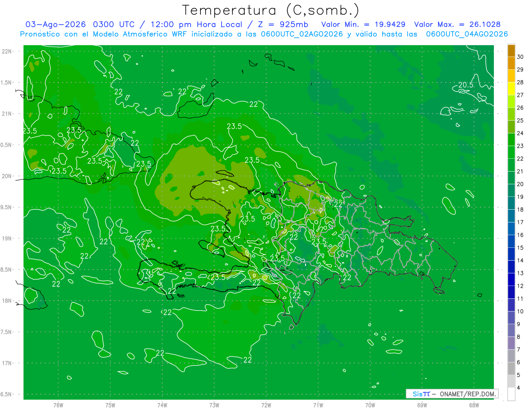Click the "Valor Max. = 26.1028" readout
The image size is (532, 411).
coord(458,24)
